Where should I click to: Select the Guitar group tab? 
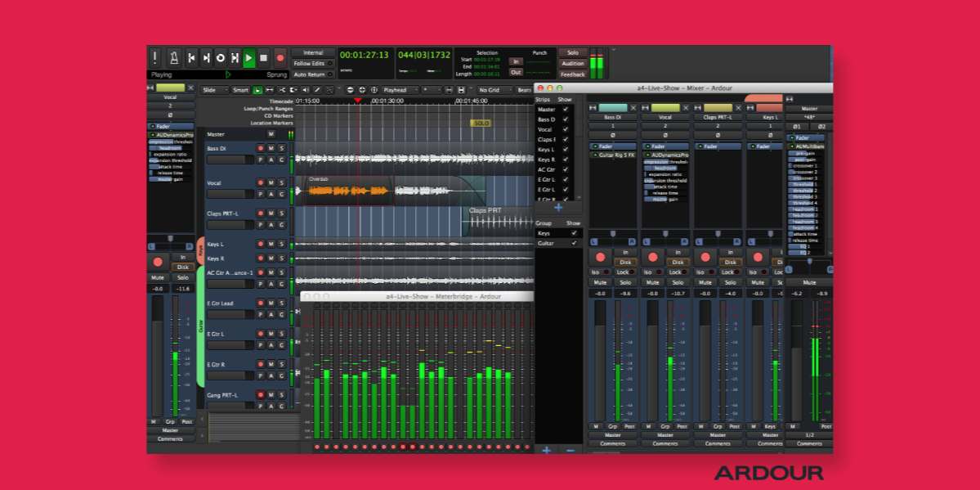coord(202,323)
